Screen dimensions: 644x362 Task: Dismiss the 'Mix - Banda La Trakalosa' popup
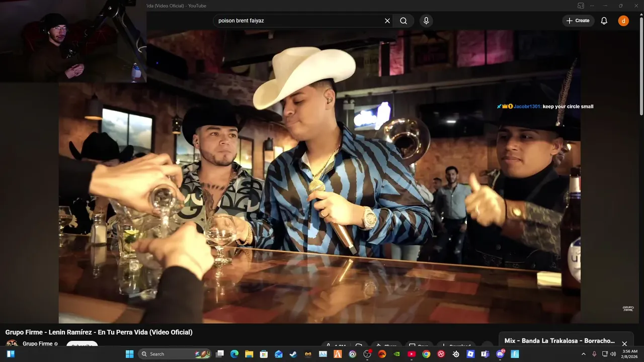pos(624,344)
